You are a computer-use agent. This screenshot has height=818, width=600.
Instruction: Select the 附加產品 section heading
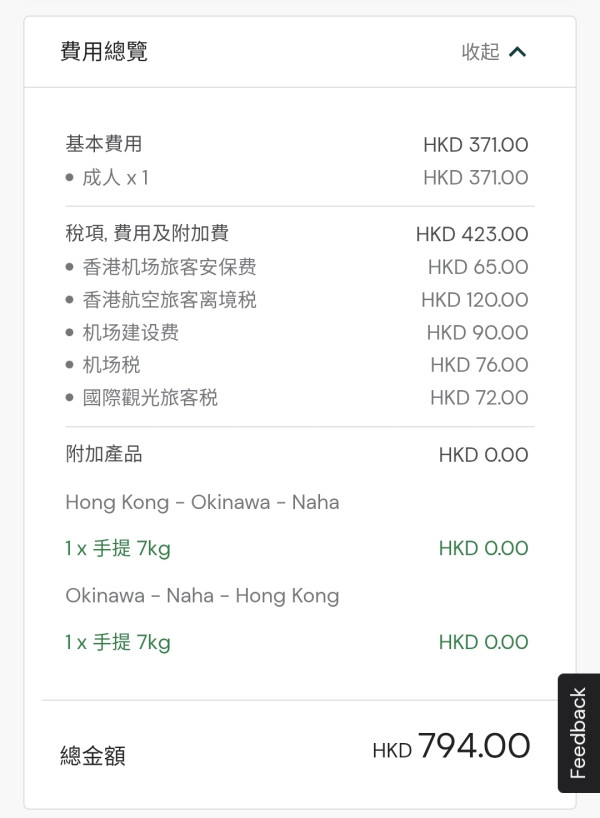pyautogui.click(x=98, y=454)
